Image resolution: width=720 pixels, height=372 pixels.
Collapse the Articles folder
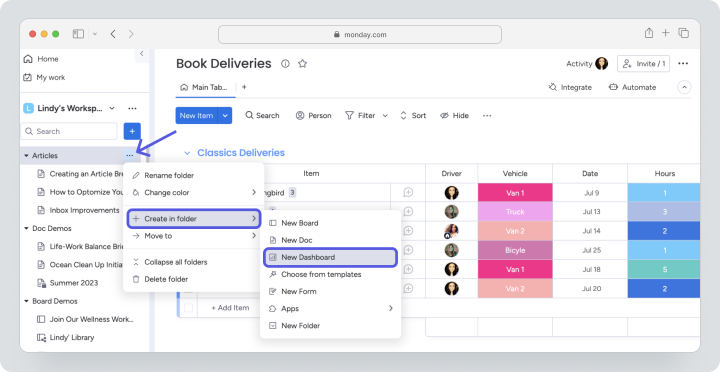point(26,156)
